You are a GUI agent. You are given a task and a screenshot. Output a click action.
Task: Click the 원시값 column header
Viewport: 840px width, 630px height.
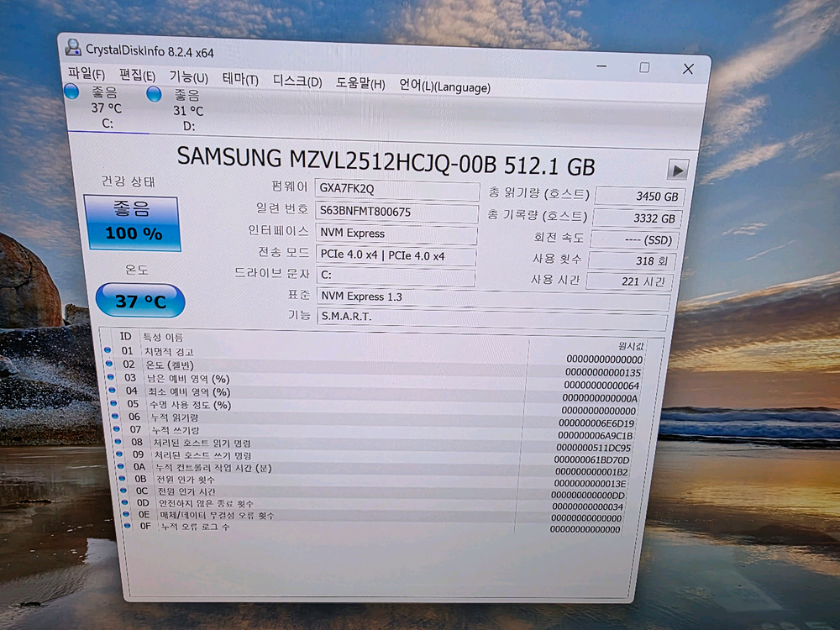pos(631,346)
